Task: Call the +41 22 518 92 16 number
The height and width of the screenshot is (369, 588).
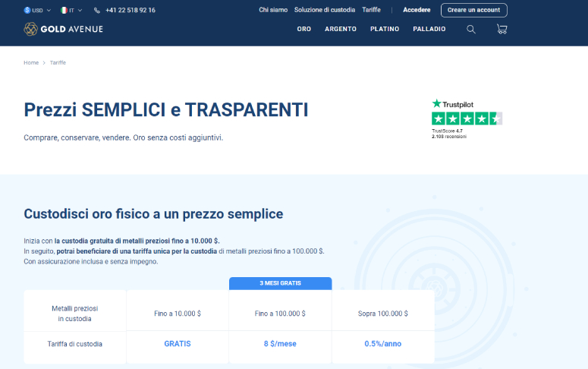Action: (130, 10)
